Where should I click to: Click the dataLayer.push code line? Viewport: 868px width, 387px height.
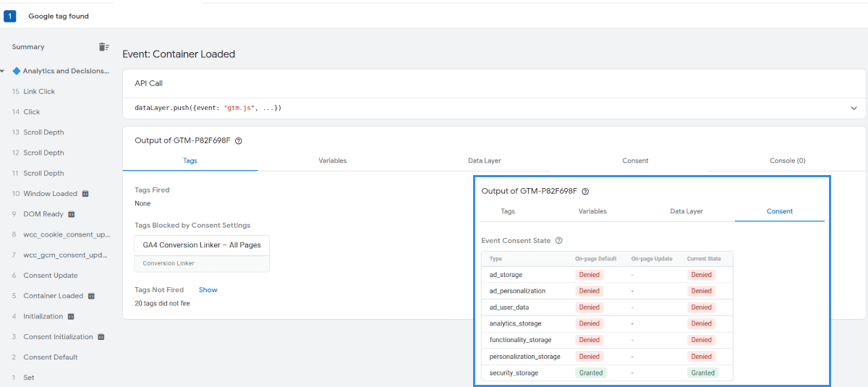pyautogui.click(x=208, y=109)
